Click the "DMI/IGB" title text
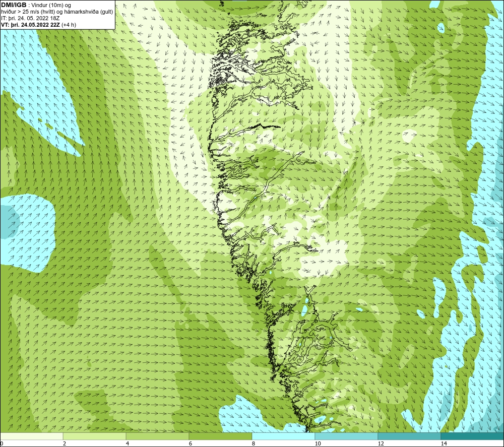This screenshot has height=447, width=504. (14, 5)
